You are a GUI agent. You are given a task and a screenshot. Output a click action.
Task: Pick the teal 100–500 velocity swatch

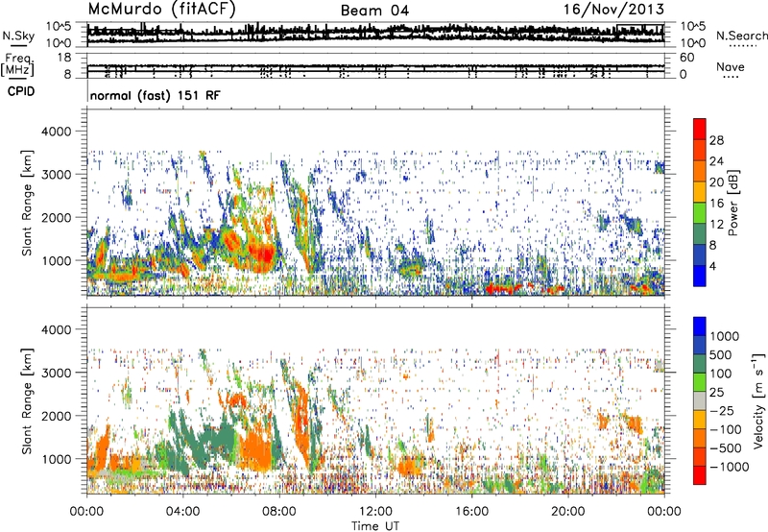[x=700, y=364]
